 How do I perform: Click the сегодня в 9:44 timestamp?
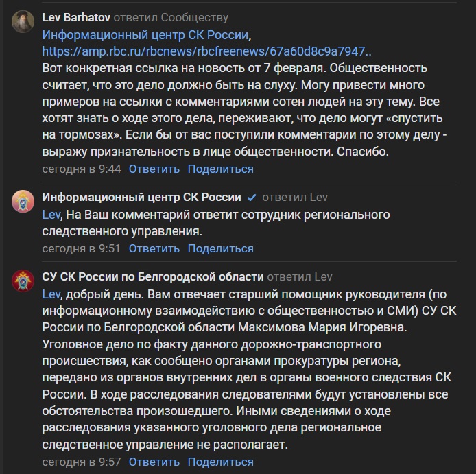(x=82, y=169)
